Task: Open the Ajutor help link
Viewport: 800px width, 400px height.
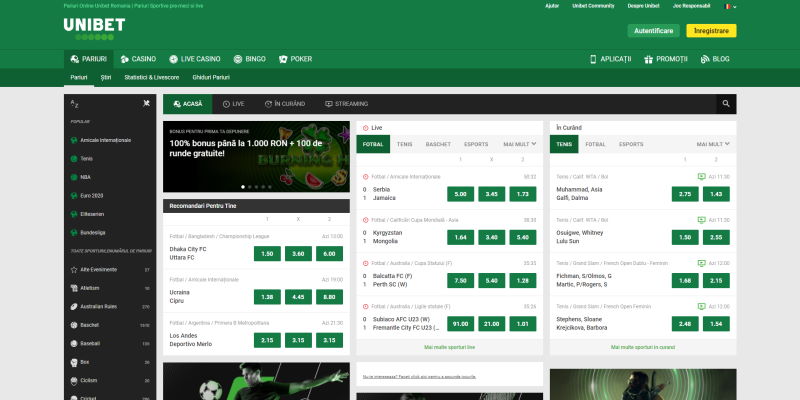Action: (x=552, y=6)
